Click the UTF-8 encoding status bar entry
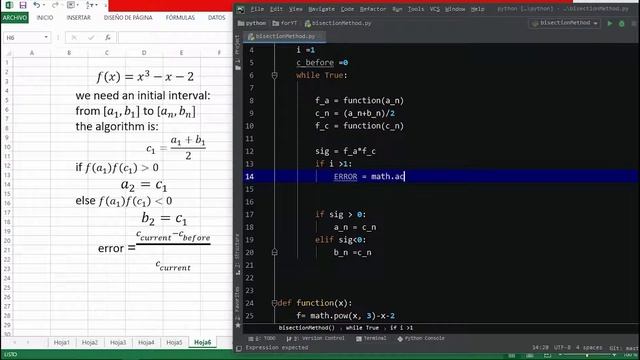This screenshot has width=640, height=360. tap(563, 347)
